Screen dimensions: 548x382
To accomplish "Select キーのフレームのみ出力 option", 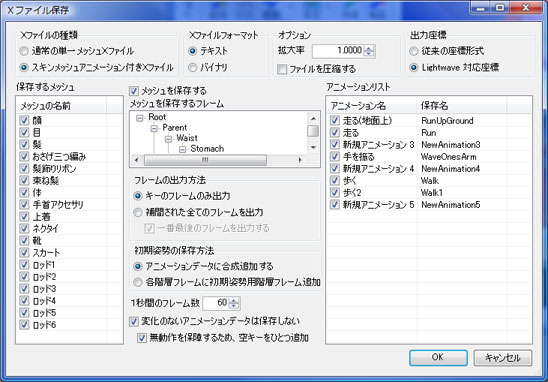I will [x=138, y=196].
